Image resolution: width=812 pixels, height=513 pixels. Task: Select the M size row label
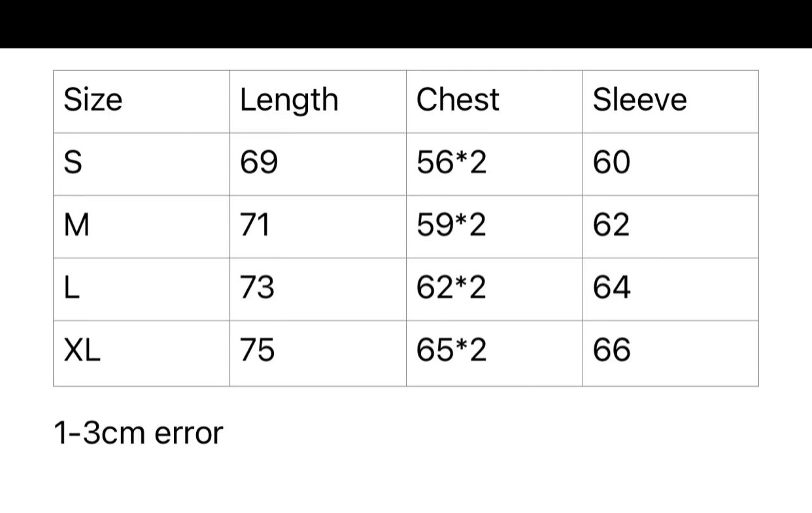[76, 226]
